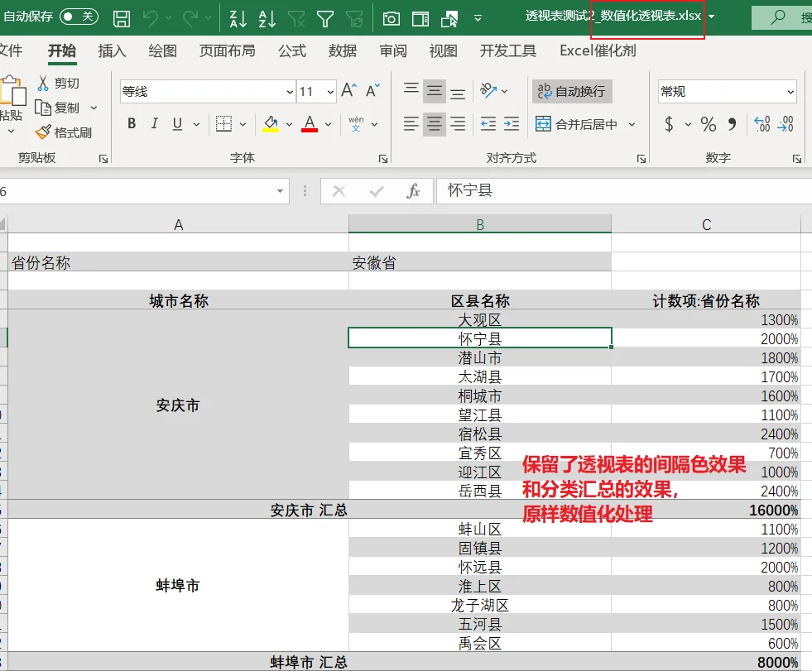Screen dimensions: 812x671
Task: Toggle the 自动换行 wrap text button
Action: coord(572,92)
